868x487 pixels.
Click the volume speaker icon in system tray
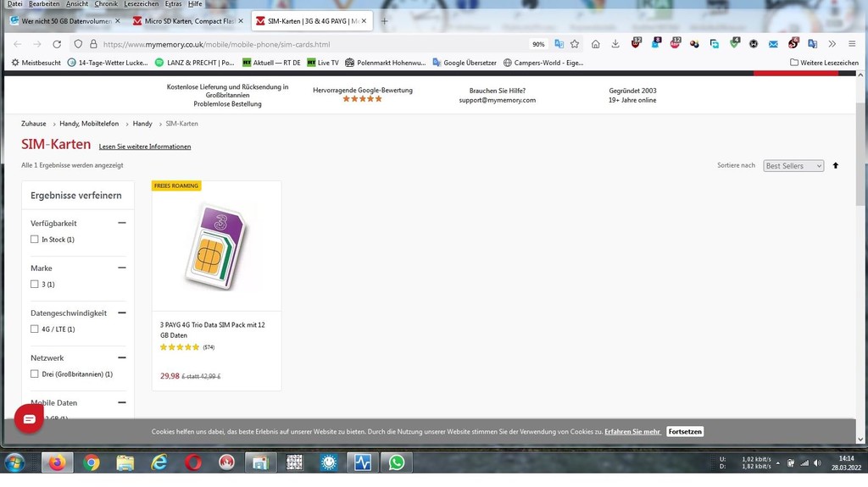click(x=818, y=463)
